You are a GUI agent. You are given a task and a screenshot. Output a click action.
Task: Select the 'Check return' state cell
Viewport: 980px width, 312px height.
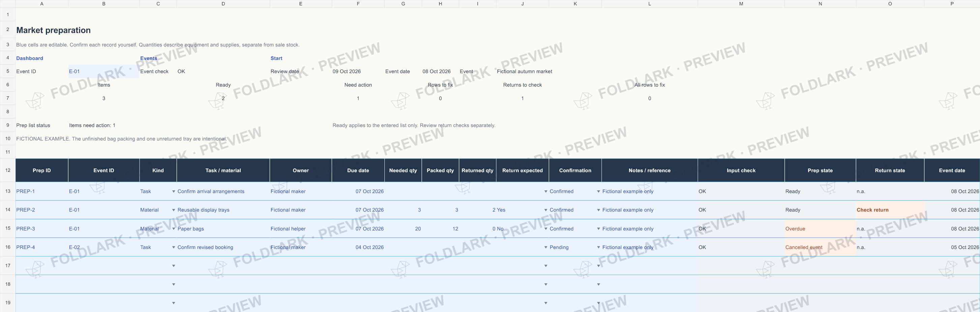[890, 210]
